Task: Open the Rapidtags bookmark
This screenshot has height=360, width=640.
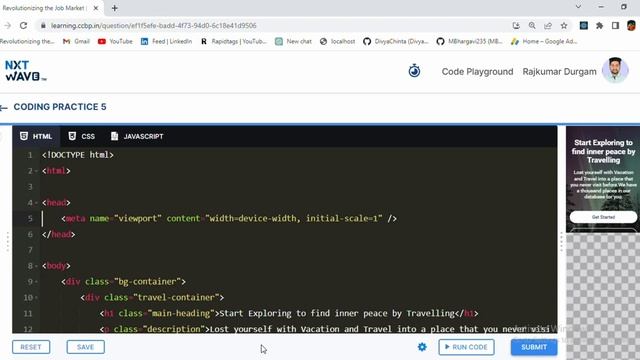Action: [233, 41]
